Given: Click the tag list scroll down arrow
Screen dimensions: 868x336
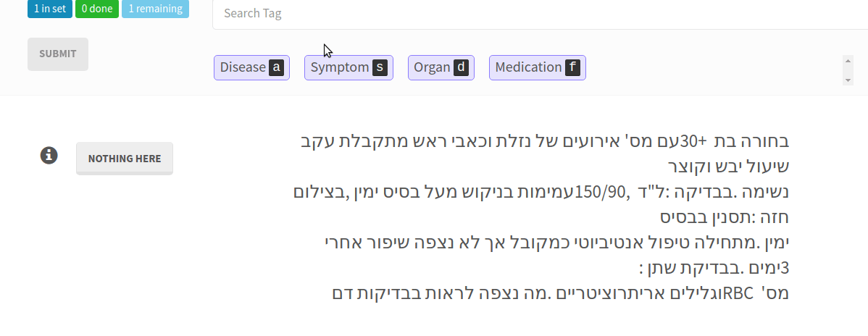Looking at the screenshot, I should coord(848,80).
